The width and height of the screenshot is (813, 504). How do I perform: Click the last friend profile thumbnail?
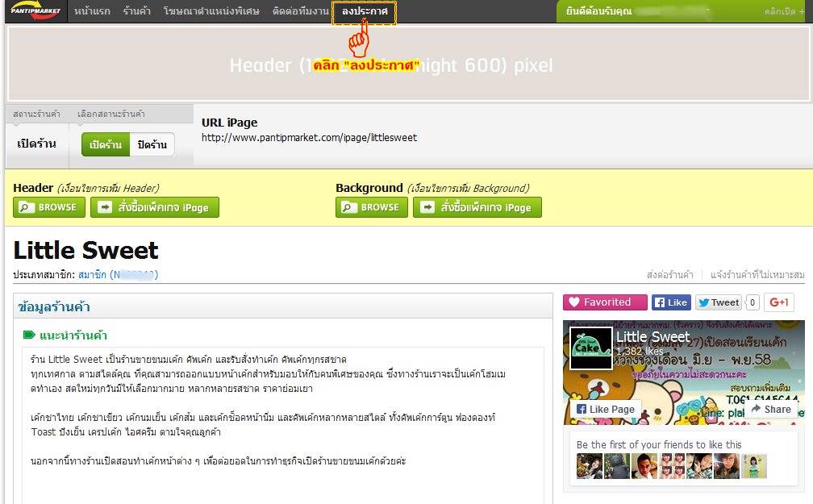pyautogui.click(x=754, y=465)
